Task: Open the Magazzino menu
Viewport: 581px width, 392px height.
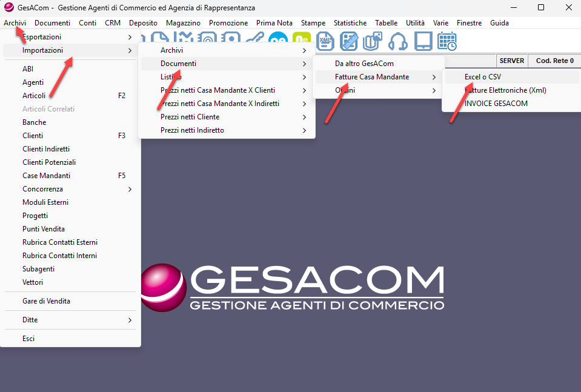Action: pos(183,23)
